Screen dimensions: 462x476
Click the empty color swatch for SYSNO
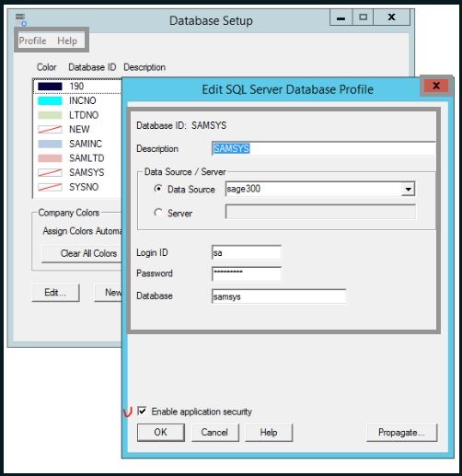tap(50, 187)
